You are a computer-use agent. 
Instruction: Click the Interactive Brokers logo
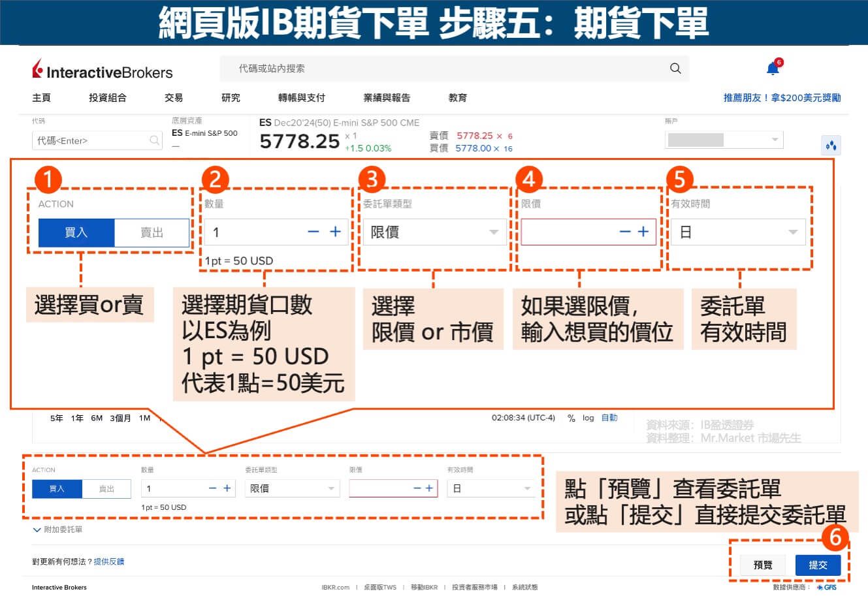click(103, 70)
